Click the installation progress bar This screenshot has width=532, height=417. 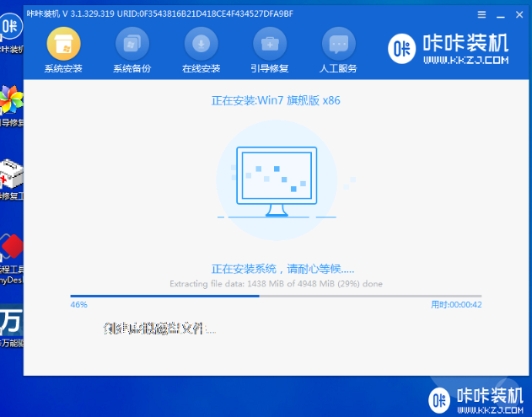[x=276, y=296]
